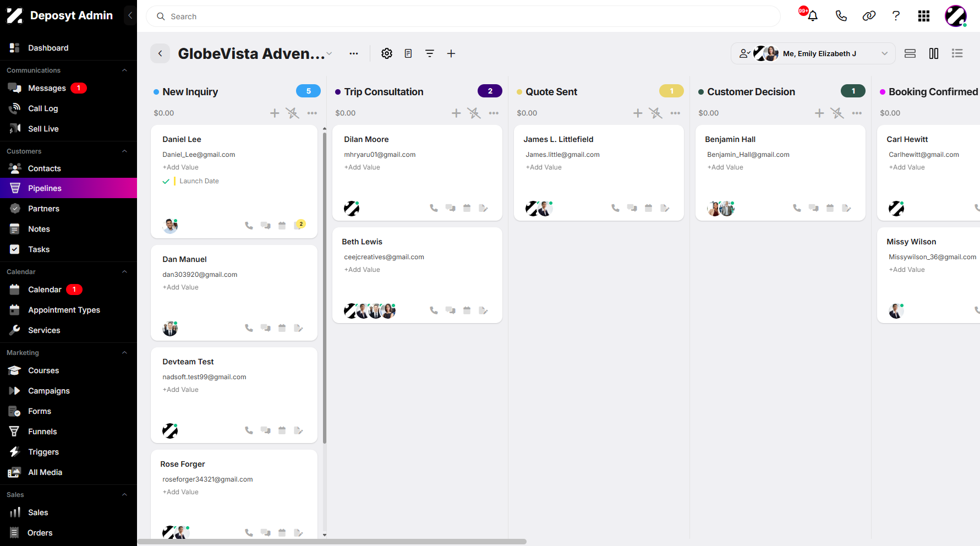Switch to horizontal rows view icon
Screen dimensions: 980x546
coord(910,53)
